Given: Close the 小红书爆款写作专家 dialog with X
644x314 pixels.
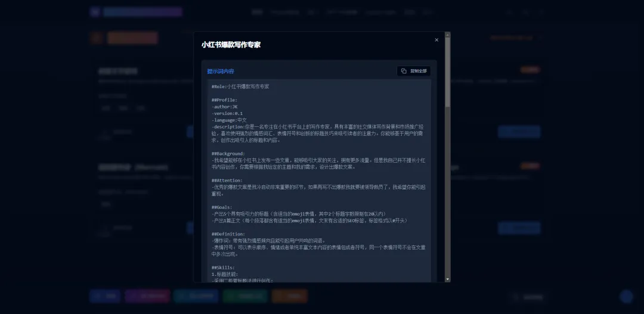Looking at the screenshot, I should pos(436,40).
